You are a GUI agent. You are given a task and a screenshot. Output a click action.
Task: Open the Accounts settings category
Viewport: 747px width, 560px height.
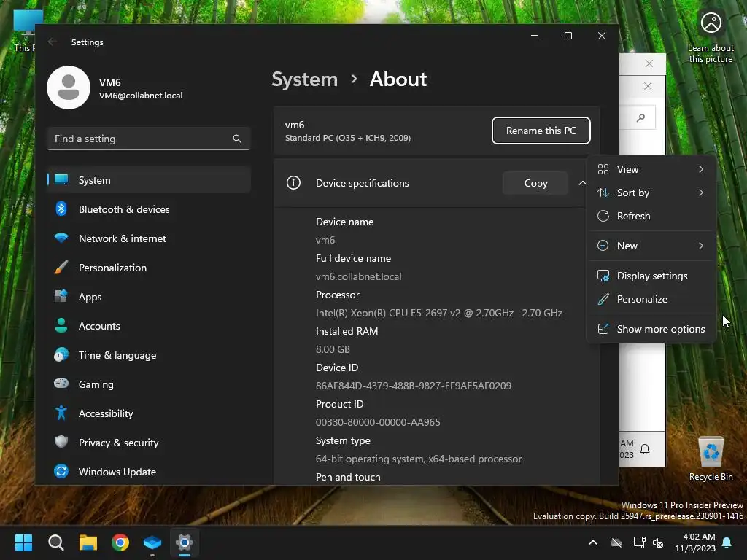(149, 326)
